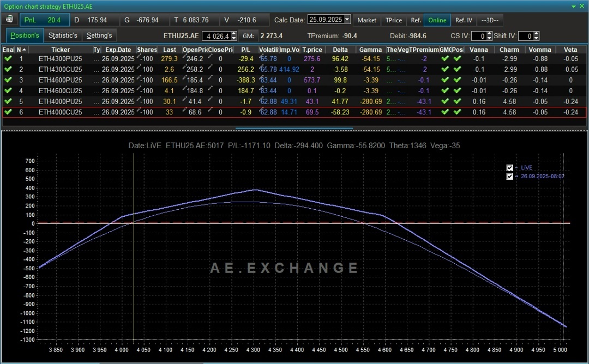This screenshot has height=364, width=589.
Task: Disable position 3 ETH4600PU25 Enable checkmark
Action: point(8,80)
